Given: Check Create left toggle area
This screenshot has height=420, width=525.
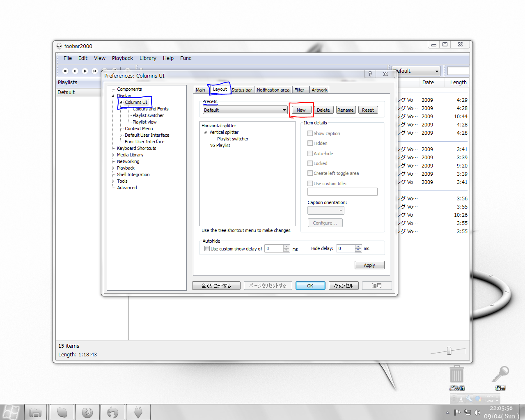Looking at the screenshot, I should point(310,173).
